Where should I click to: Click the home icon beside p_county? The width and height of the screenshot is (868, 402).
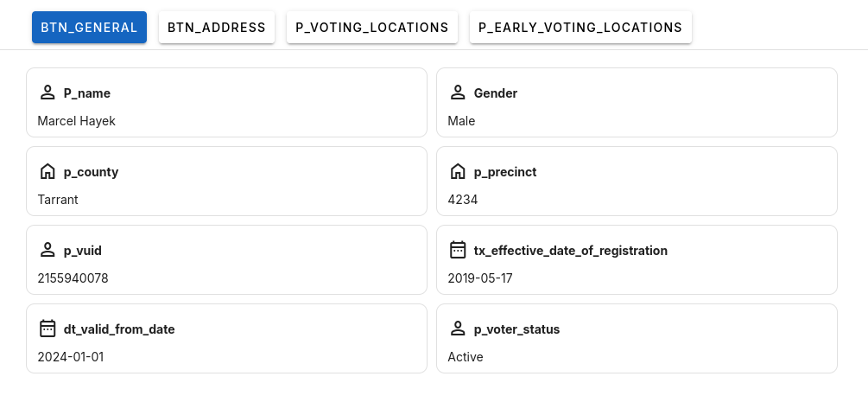click(48, 171)
